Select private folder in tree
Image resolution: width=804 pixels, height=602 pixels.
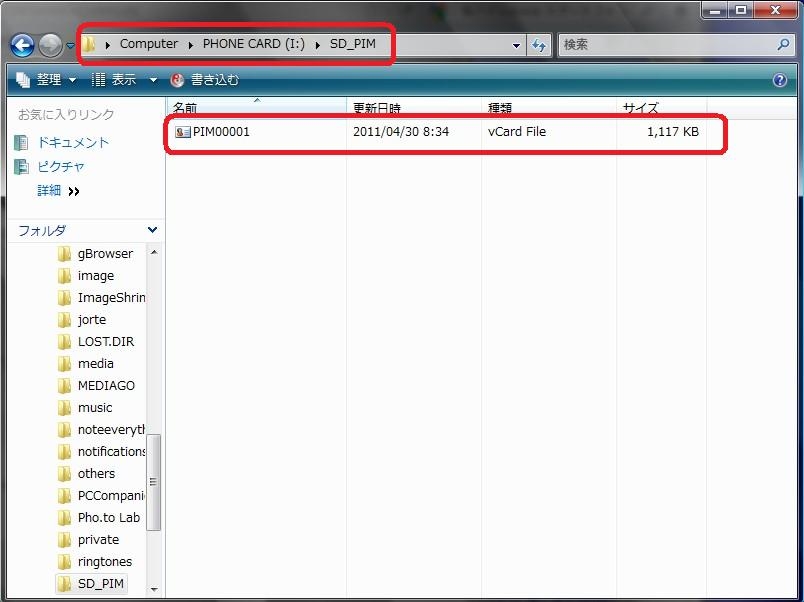98,540
